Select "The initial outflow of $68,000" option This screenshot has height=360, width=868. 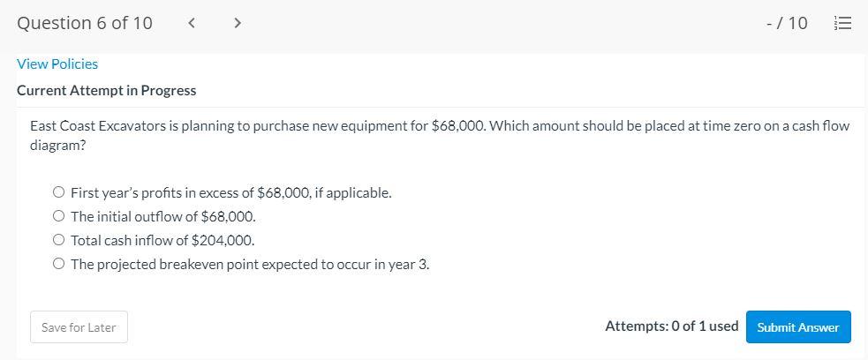pos(58,216)
